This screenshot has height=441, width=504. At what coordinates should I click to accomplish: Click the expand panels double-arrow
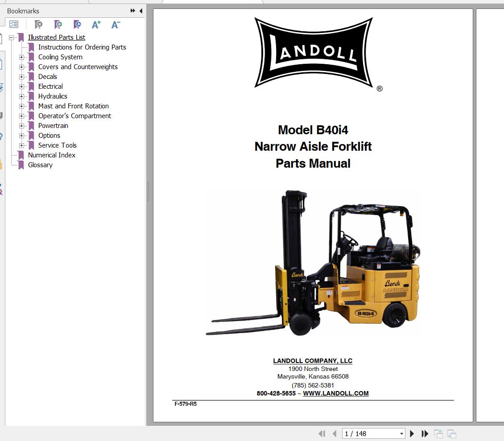[132, 10]
